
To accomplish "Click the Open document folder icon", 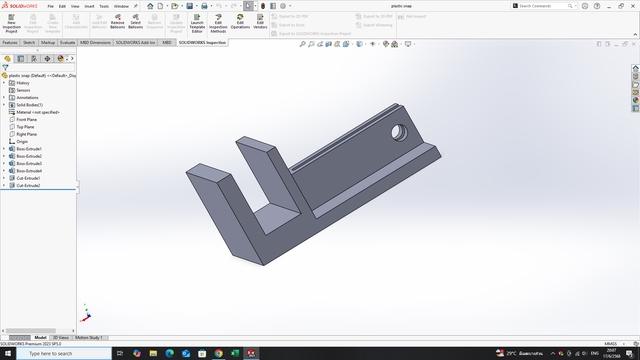I will pyautogui.click(x=175, y=6).
